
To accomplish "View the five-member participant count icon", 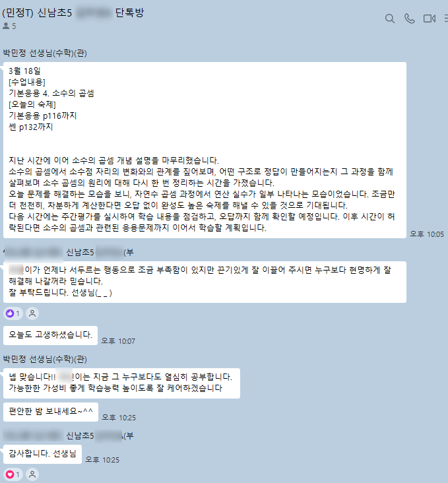I will pos(9,26).
